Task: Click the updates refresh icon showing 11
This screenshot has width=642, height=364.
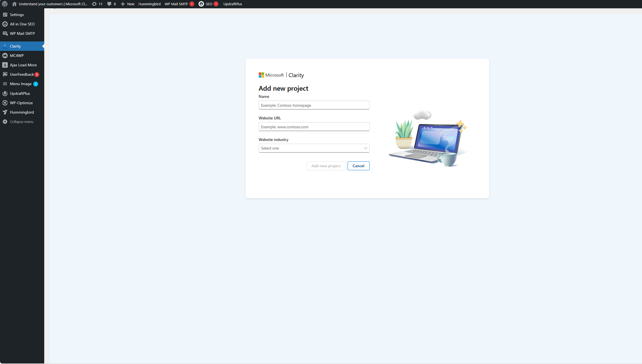Action: (x=94, y=4)
